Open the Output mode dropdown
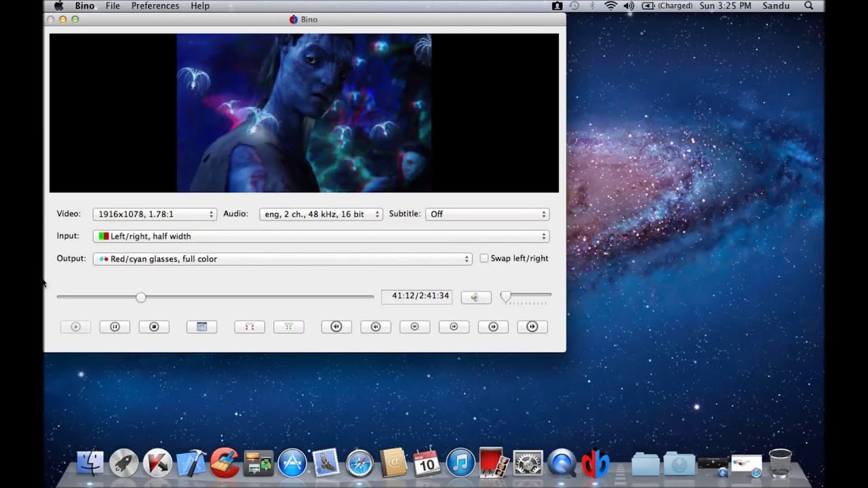Image resolution: width=868 pixels, height=488 pixels. pyautogui.click(x=283, y=259)
